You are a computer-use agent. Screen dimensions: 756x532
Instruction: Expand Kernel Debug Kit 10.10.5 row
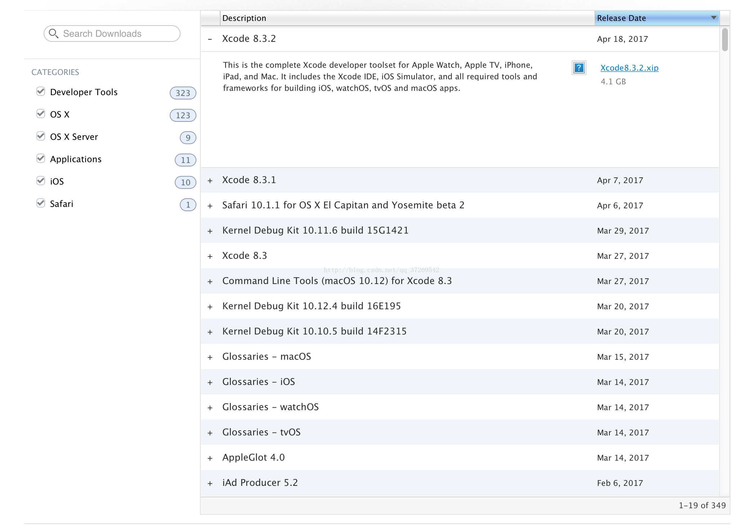coord(210,332)
